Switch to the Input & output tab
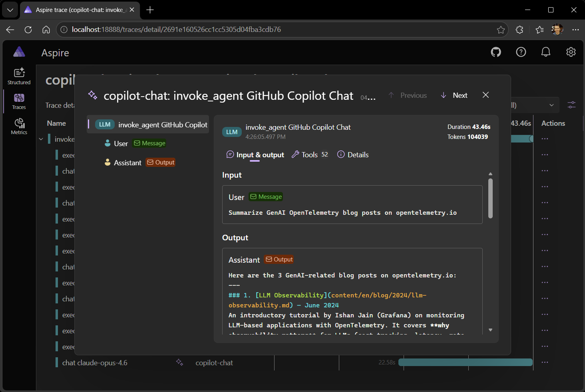The height and width of the screenshot is (392, 585). click(x=255, y=155)
